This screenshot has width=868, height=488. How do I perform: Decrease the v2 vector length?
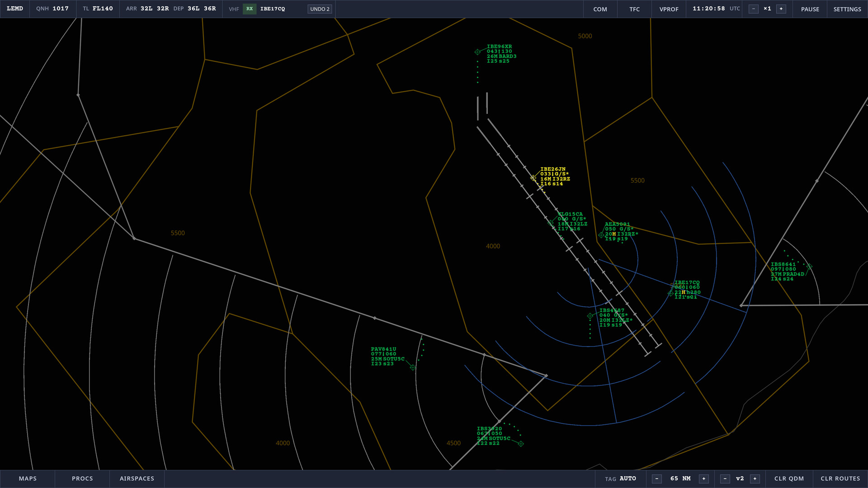[x=725, y=479]
